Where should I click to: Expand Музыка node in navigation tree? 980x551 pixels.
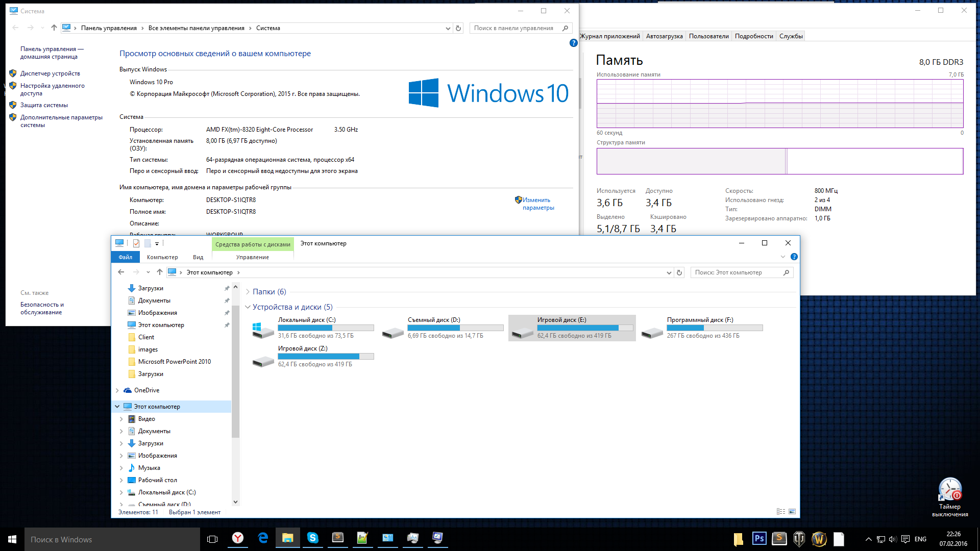[x=121, y=468]
